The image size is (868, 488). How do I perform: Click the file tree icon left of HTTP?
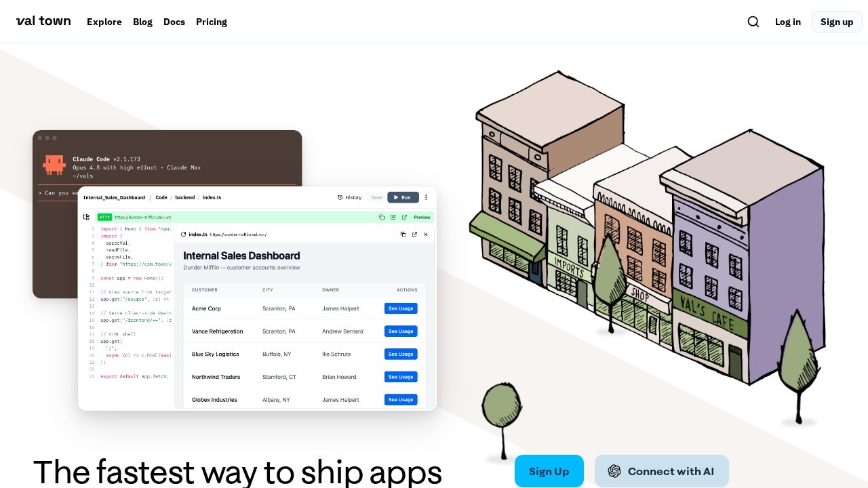click(86, 218)
